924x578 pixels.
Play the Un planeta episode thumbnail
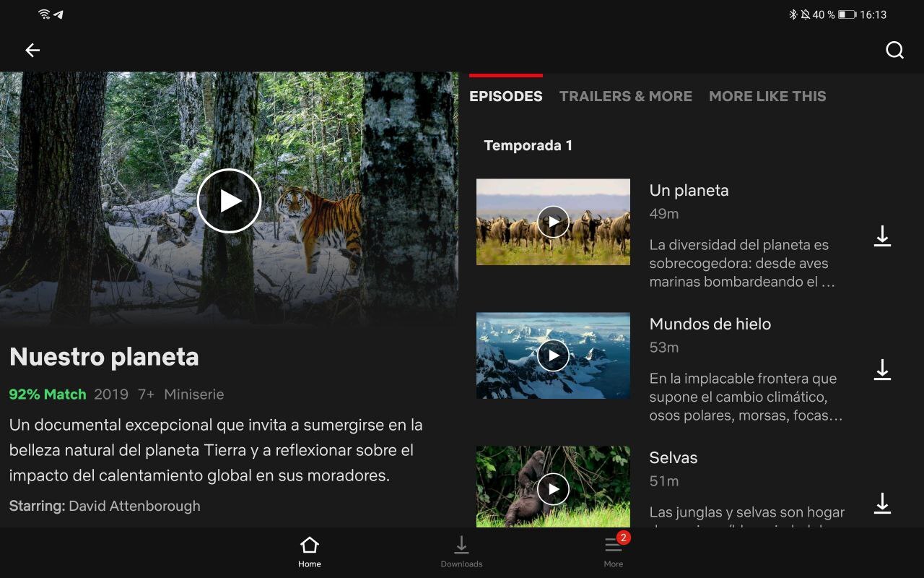click(x=553, y=222)
